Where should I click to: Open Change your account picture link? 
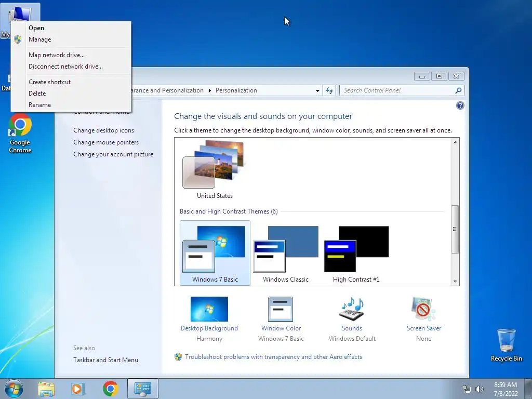(113, 154)
